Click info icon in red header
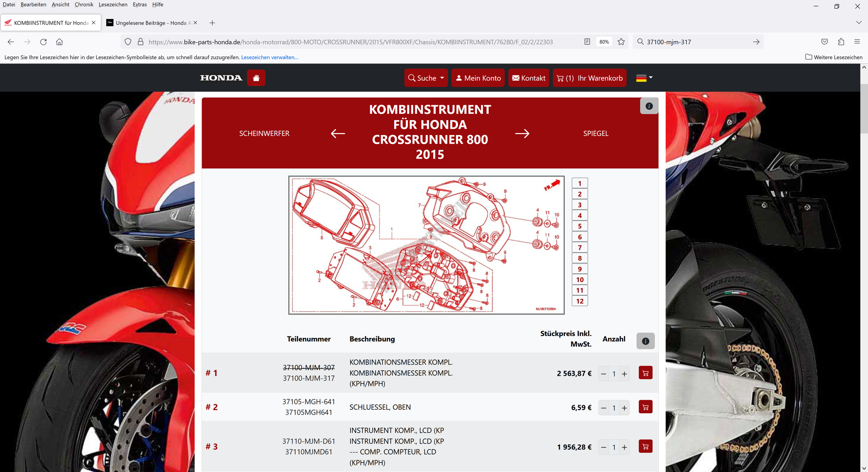The height and width of the screenshot is (472, 868). [x=649, y=106]
